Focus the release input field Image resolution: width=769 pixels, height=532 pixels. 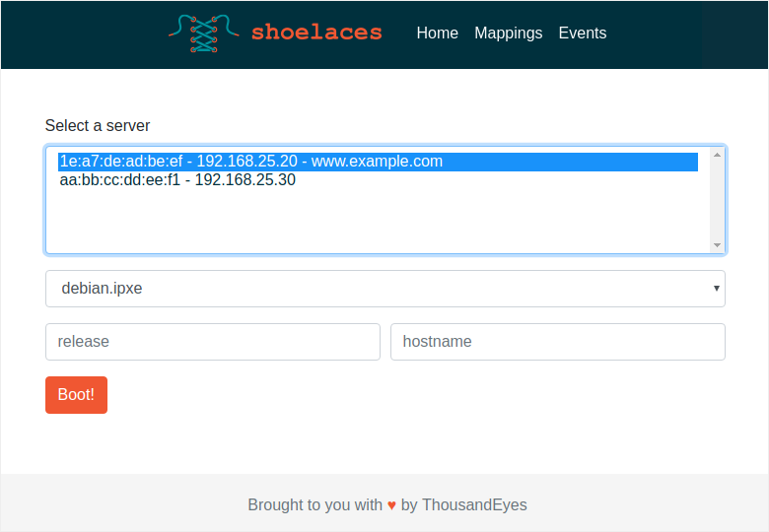pyautogui.click(x=212, y=342)
